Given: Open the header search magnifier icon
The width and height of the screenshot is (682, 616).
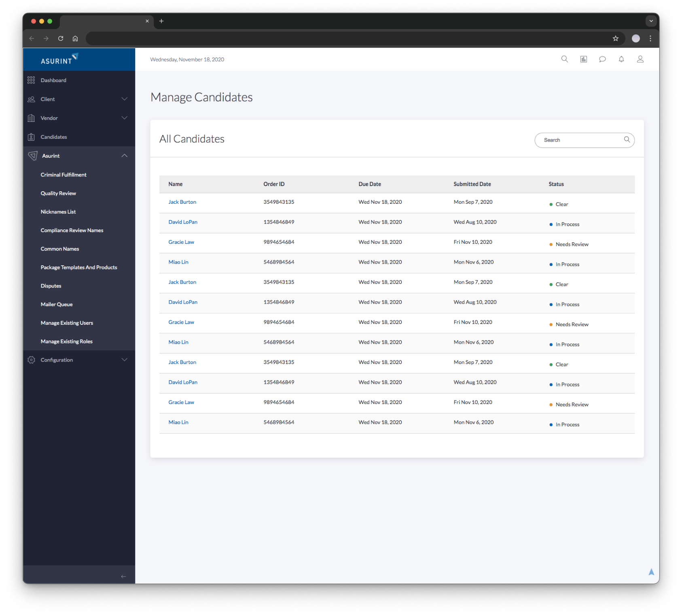Looking at the screenshot, I should pyautogui.click(x=564, y=59).
